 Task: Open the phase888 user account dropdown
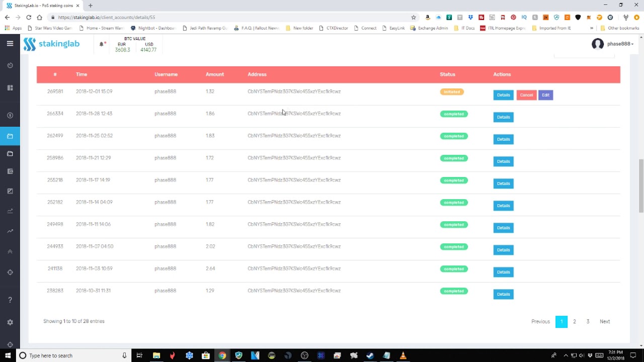pyautogui.click(x=612, y=44)
